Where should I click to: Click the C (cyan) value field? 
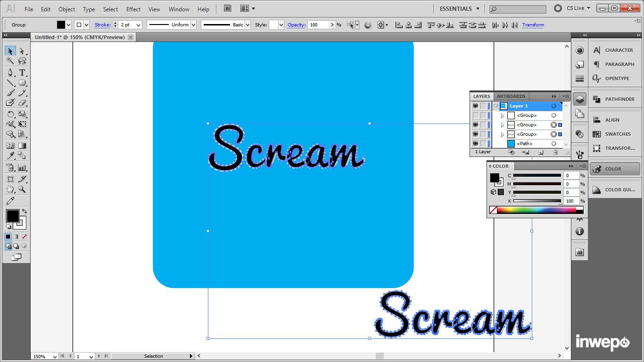[x=571, y=176]
